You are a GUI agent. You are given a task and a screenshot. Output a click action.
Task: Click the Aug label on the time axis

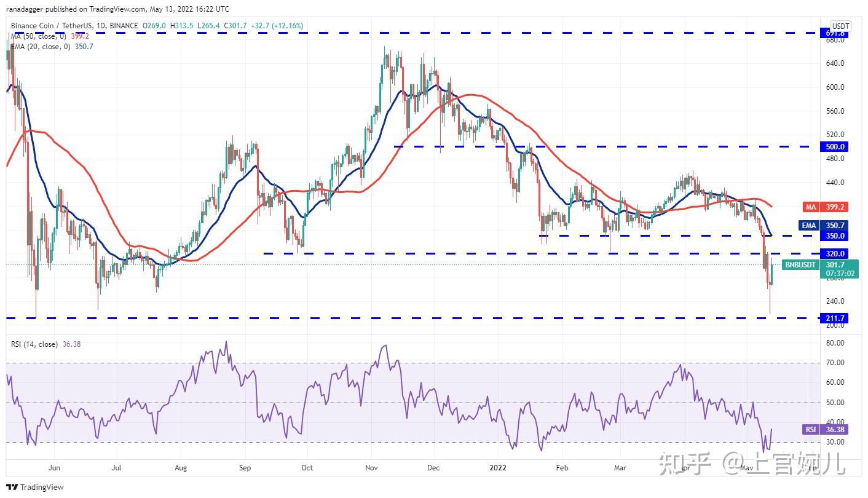180,467
